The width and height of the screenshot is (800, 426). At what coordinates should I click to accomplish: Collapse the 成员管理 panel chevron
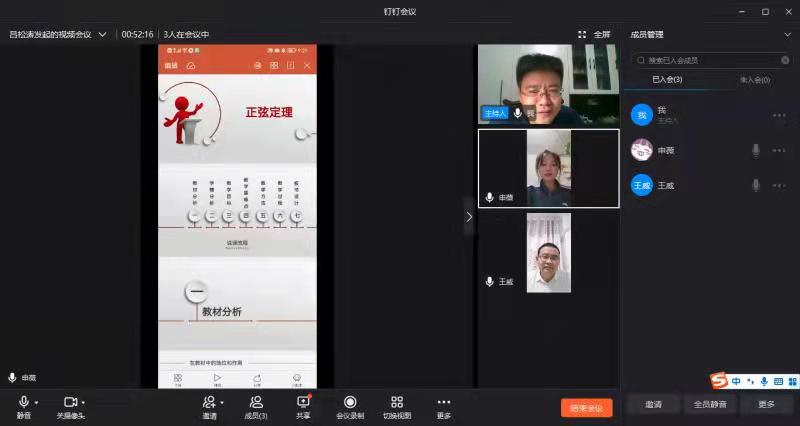(786, 34)
